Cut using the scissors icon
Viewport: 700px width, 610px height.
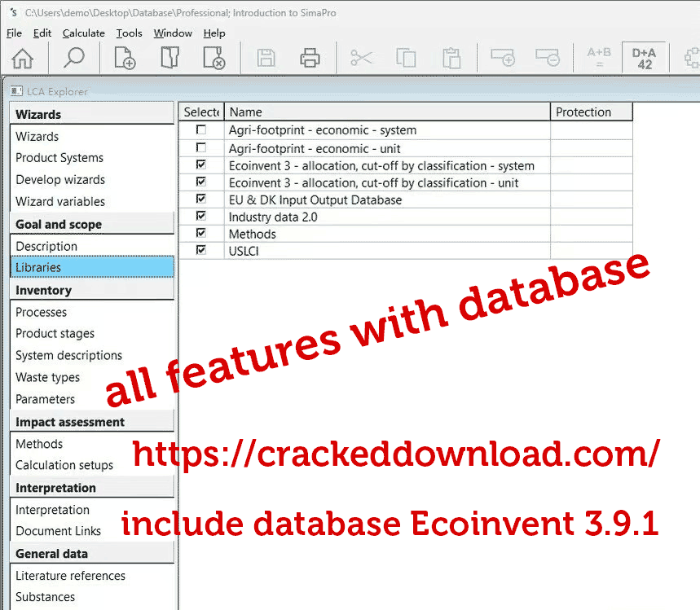pos(361,58)
